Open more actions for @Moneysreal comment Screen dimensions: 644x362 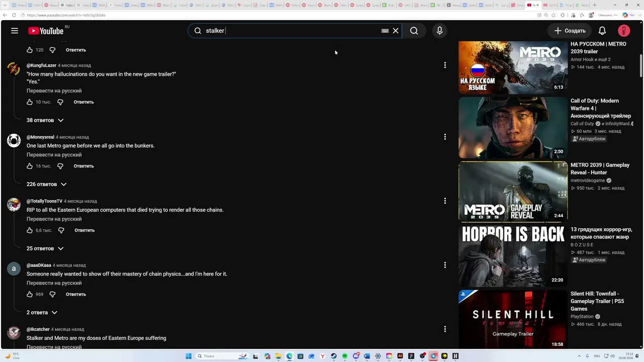point(445,137)
